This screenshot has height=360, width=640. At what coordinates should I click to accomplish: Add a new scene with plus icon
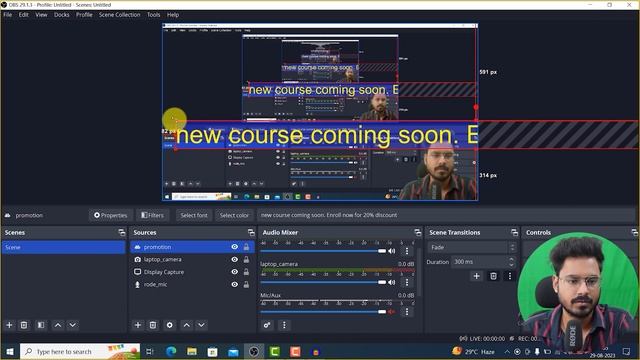(9, 325)
